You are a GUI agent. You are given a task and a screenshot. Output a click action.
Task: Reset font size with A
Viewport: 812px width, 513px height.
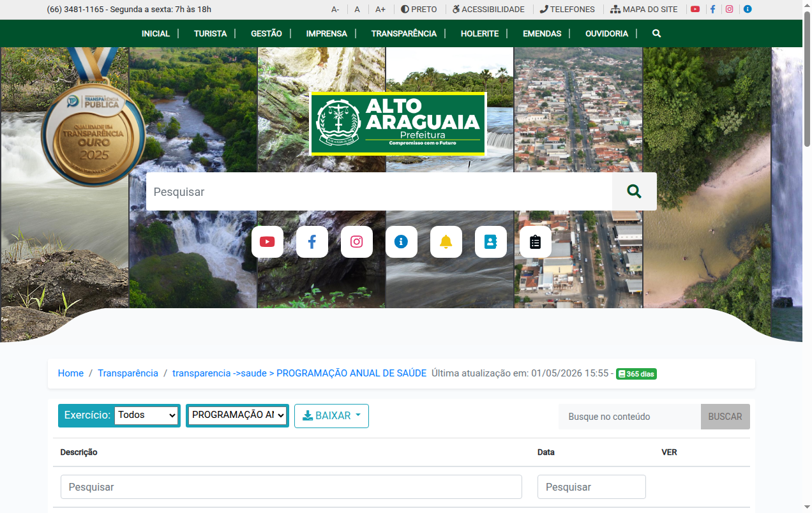tap(357, 10)
